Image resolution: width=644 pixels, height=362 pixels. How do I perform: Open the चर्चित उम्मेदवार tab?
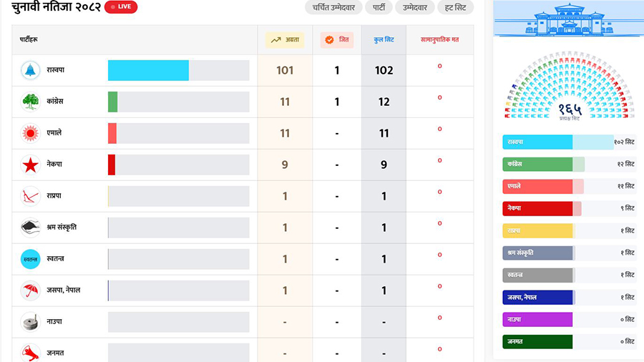tap(332, 8)
